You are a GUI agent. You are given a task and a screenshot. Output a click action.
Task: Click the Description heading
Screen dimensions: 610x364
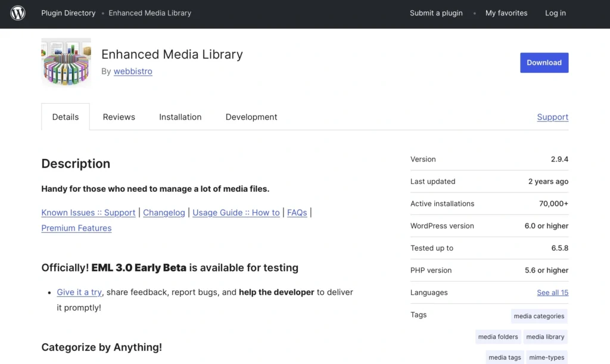tap(76, 164)
